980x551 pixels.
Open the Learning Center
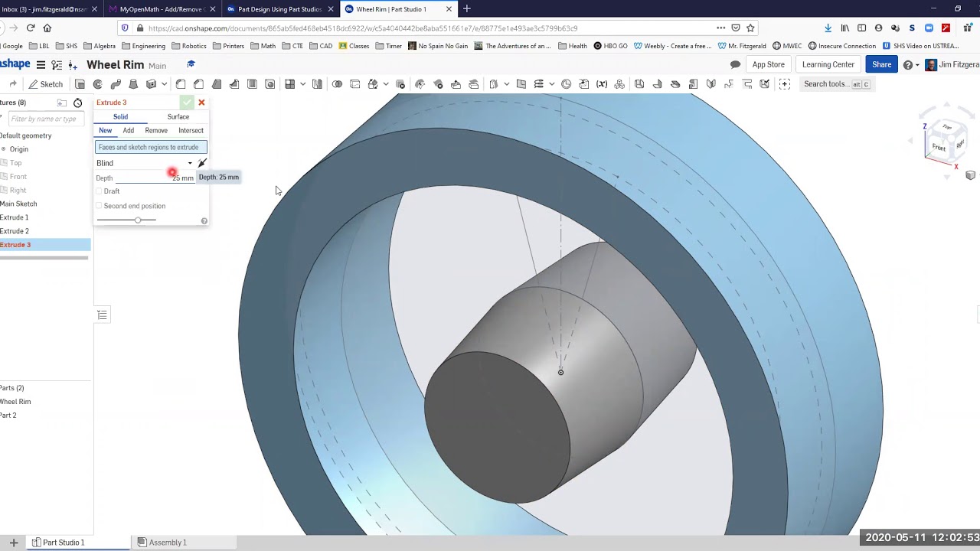point(828,65)
